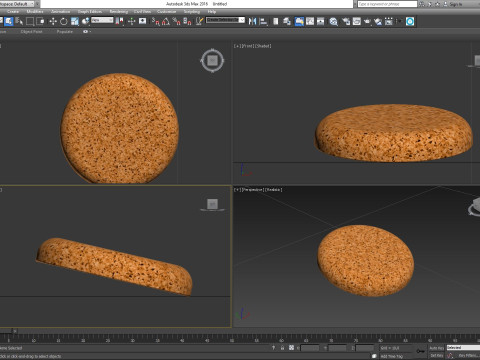480x360 pixels.
Task: Click the Y coordinate input field
Action: 337,348
